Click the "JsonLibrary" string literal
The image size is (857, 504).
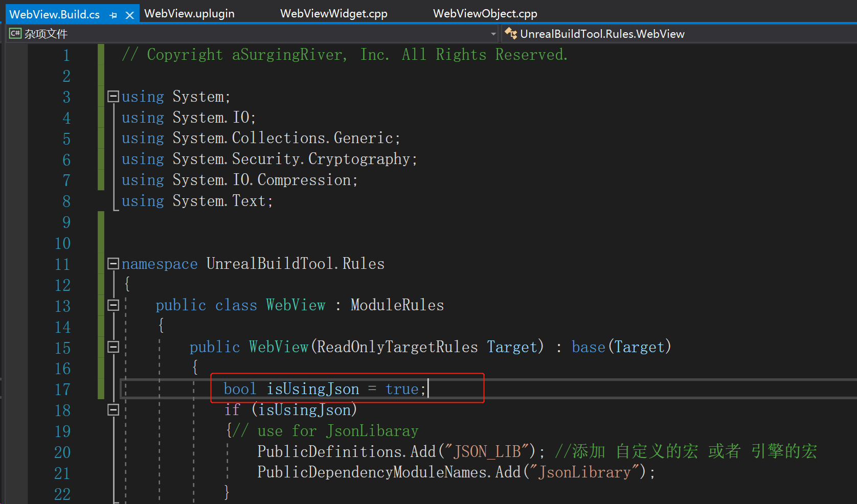(585, 473)
